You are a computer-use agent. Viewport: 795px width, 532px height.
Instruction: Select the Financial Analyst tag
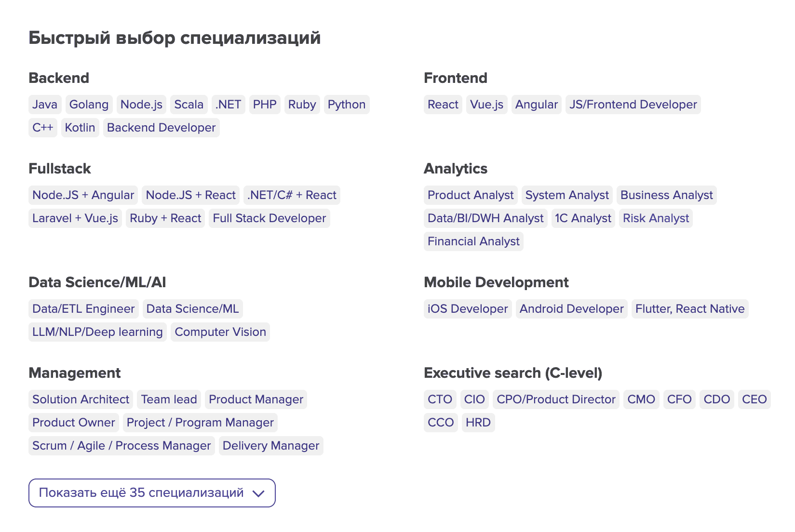coord(473,241)
